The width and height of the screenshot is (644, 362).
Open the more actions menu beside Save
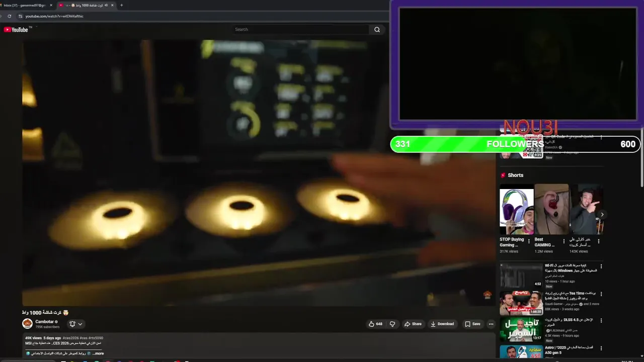coord(491,324)
